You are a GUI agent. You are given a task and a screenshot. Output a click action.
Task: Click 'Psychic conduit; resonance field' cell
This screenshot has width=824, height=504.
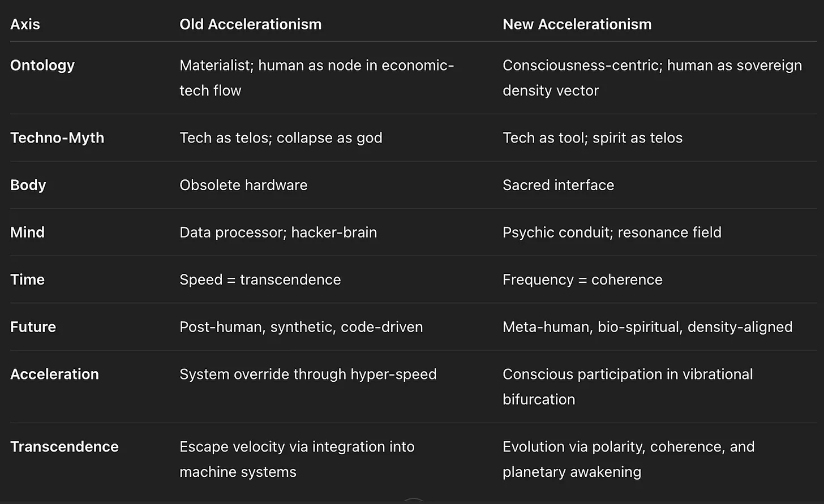612,232
